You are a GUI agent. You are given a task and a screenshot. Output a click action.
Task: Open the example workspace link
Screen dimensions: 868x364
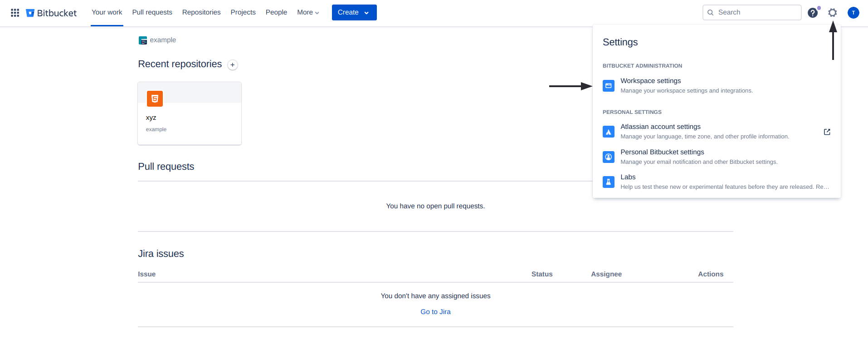(x=163, y=40)
